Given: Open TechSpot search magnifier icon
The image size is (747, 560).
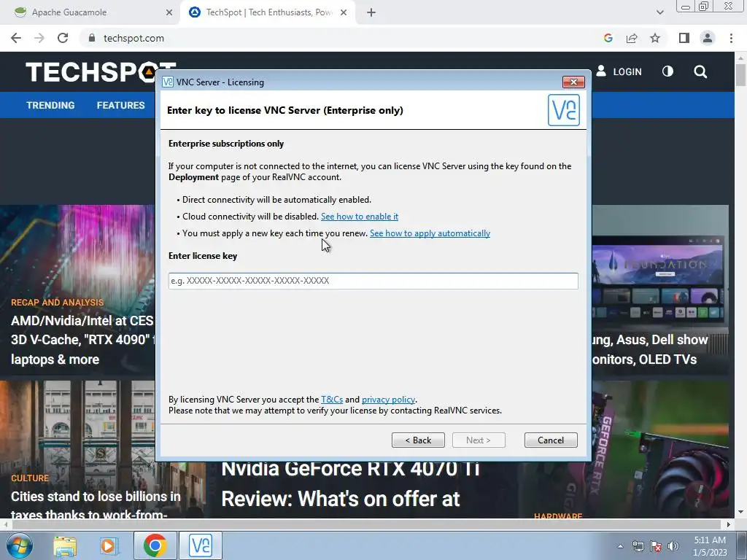Looking at the screenshot, I should (700, 72).
